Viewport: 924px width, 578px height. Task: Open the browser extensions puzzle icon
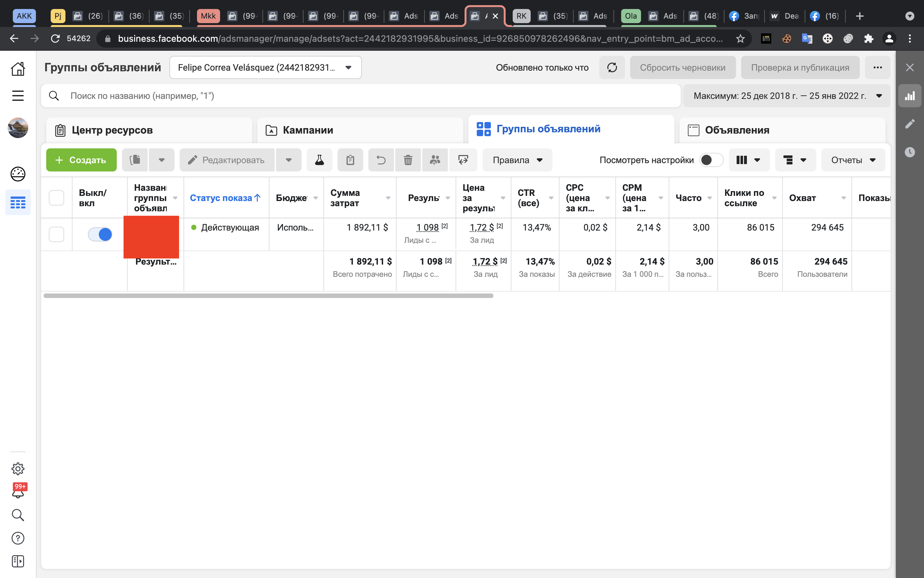tap(868, 39)
